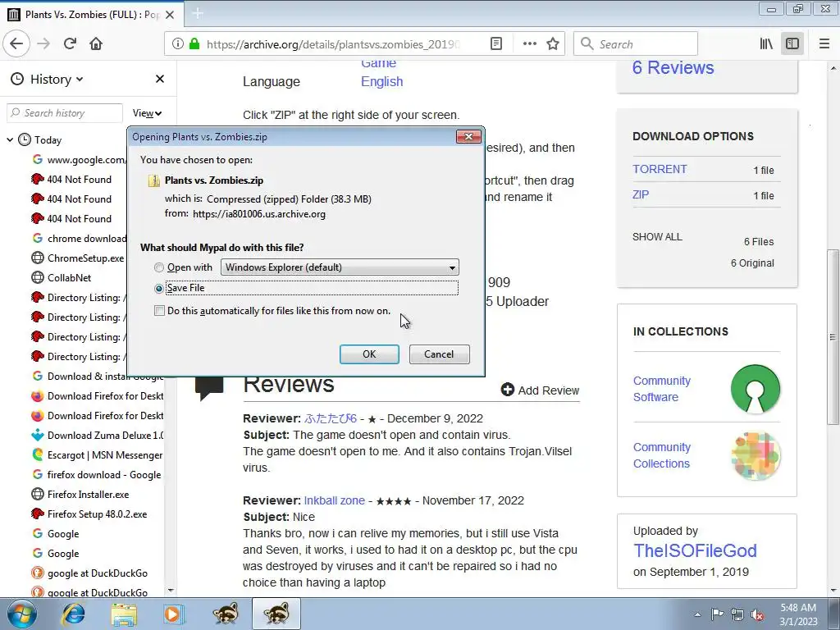Screen dimensions: 840x630
Task: Collapse the Today history group
Action: pos(10,139)
